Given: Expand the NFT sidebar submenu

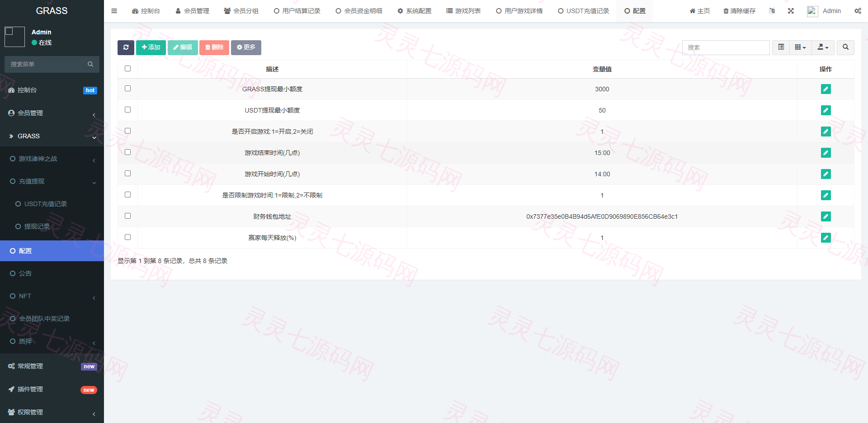Looking at the screenshot, I should [52, 296].
